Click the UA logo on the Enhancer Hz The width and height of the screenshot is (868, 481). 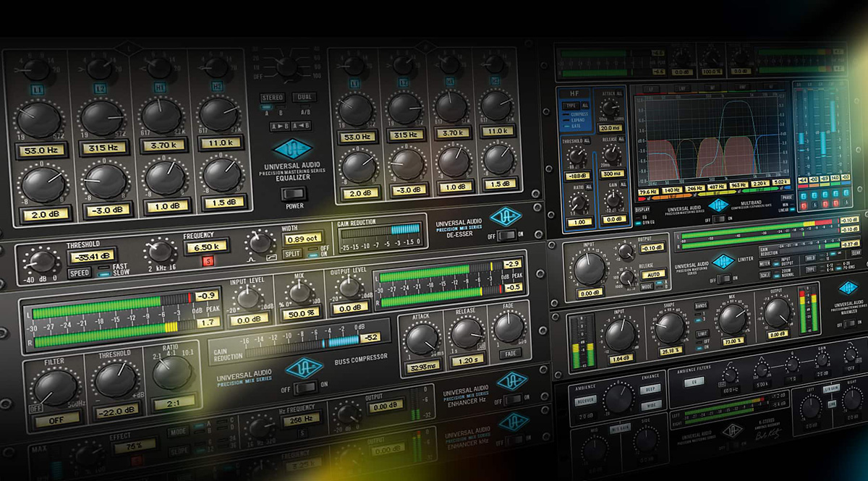click(x=511, y=380)
